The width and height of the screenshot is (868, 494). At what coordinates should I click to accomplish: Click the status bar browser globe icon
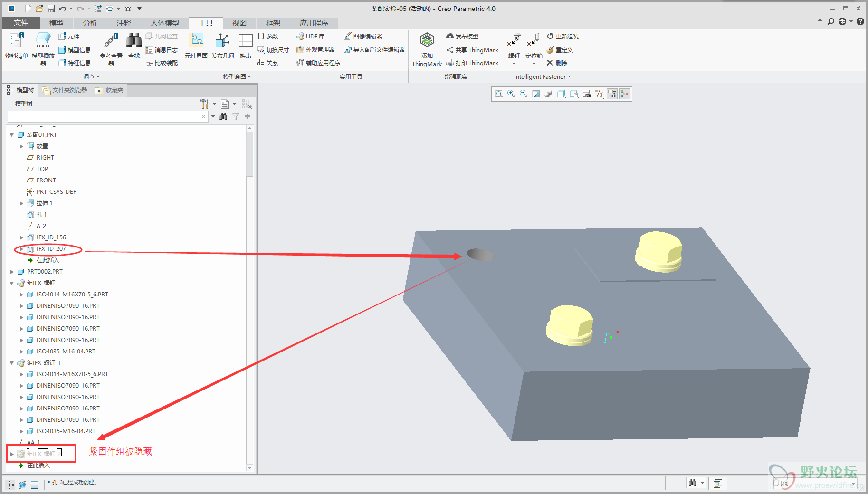coord(22,484)
